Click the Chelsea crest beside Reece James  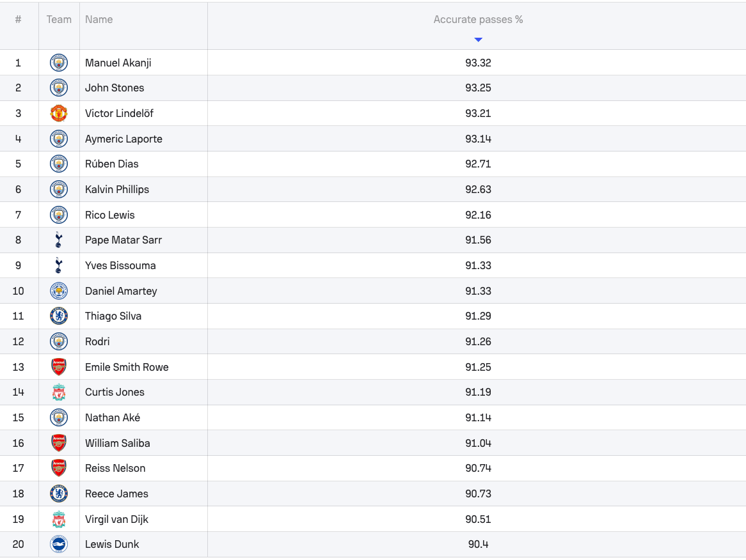(59, 494)
